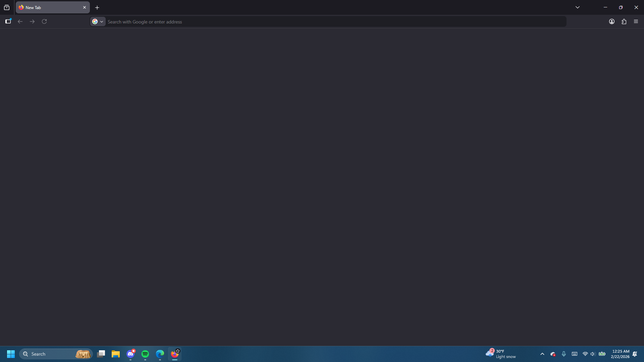Open the volume speaker tray icon

coord(593,354)
